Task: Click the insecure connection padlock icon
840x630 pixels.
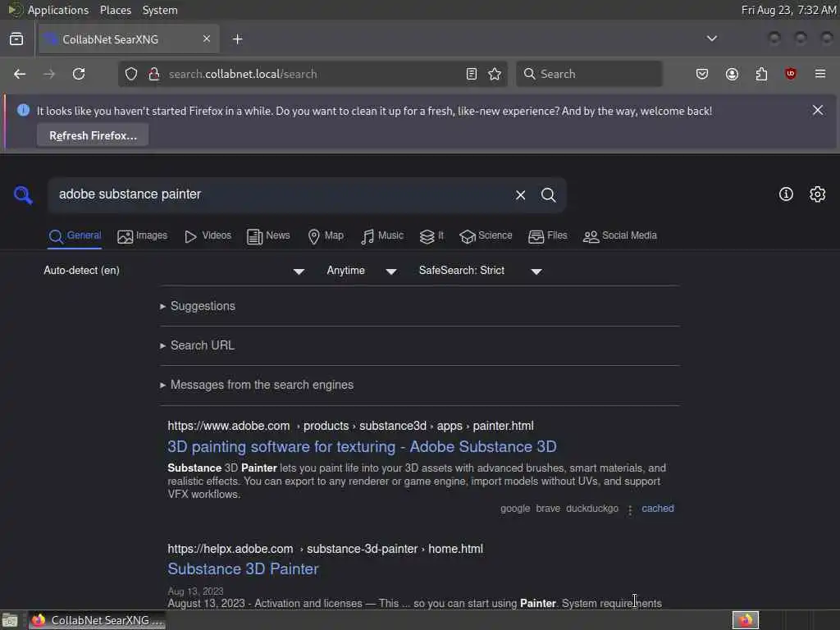Action: coord(154,74)
